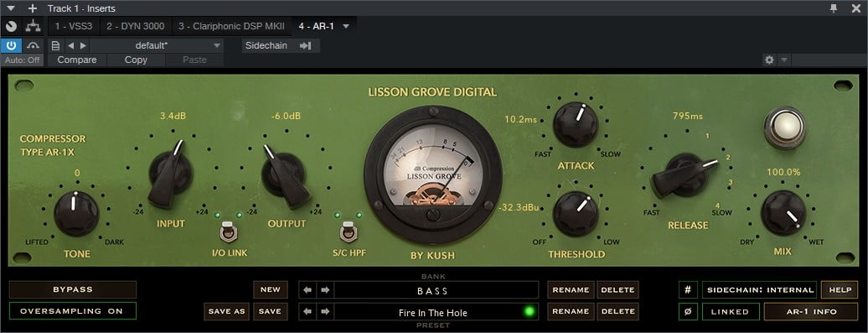Click the plug-in power activate icon

[11, 45]
